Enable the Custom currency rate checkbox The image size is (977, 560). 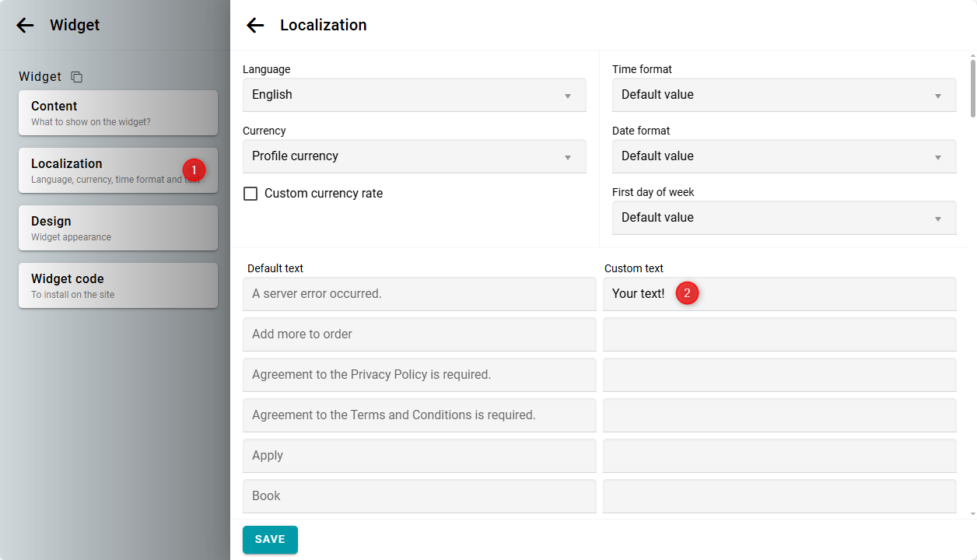[250, 194]
